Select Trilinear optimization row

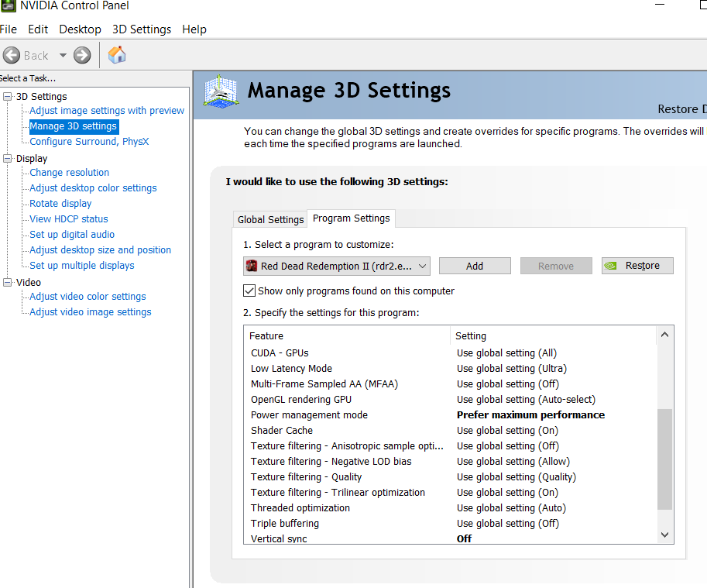(x=450, y=493)
